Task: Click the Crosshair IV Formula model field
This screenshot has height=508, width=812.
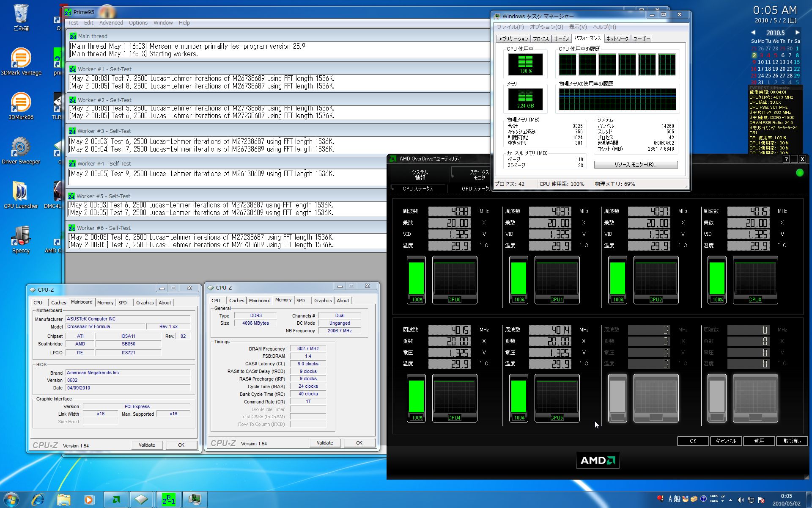Action: coord(105,327)
